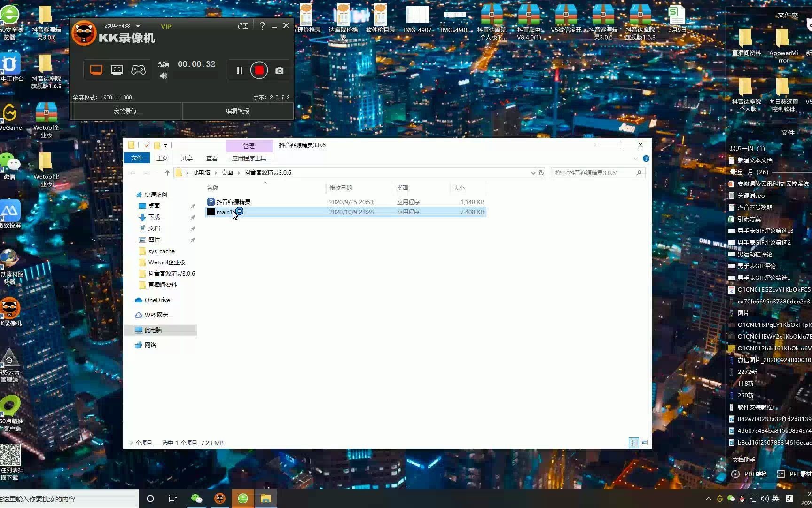
Task: Open 360 browser from the taskbar
Action: pyautogui.click(x=243, y=499)
